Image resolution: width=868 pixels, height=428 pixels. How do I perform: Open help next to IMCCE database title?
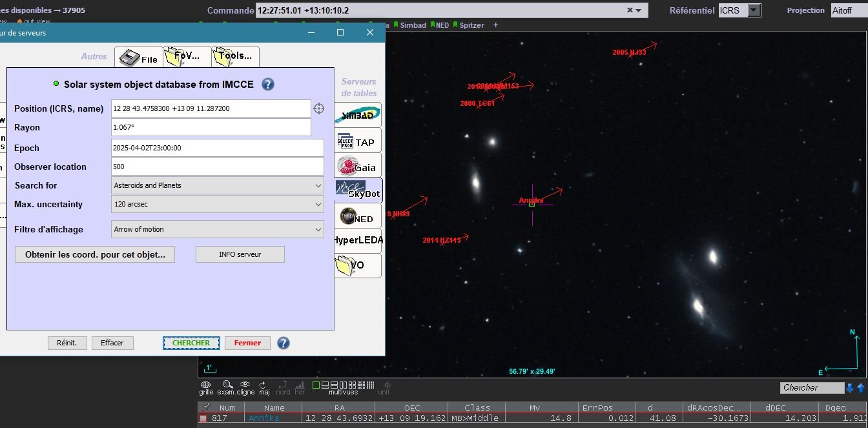267,84
